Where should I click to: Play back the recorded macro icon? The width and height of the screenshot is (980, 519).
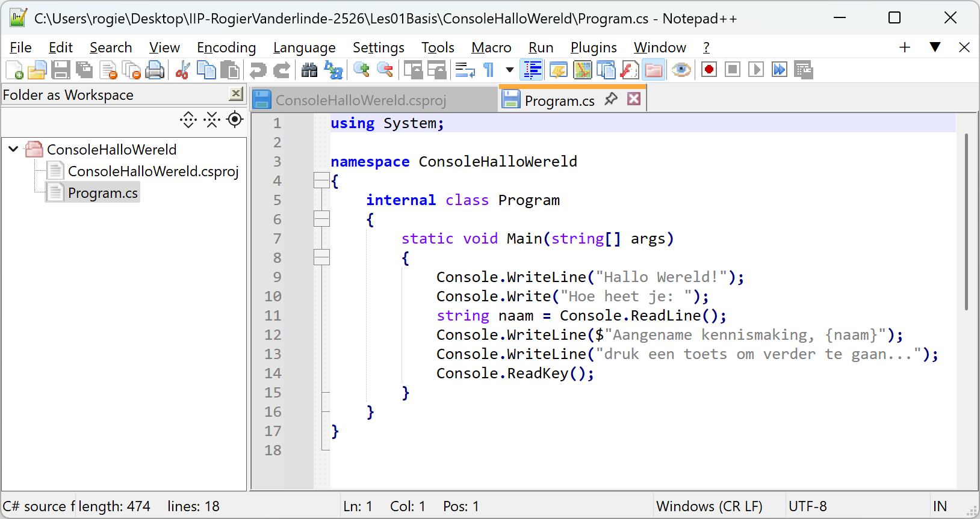pos(756,70)
